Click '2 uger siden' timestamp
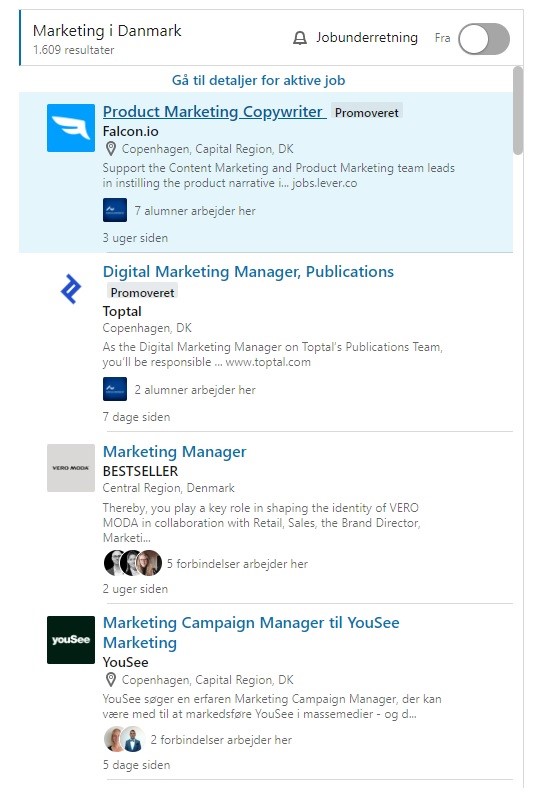Screen dimensions: 545x805 point(135,589)
